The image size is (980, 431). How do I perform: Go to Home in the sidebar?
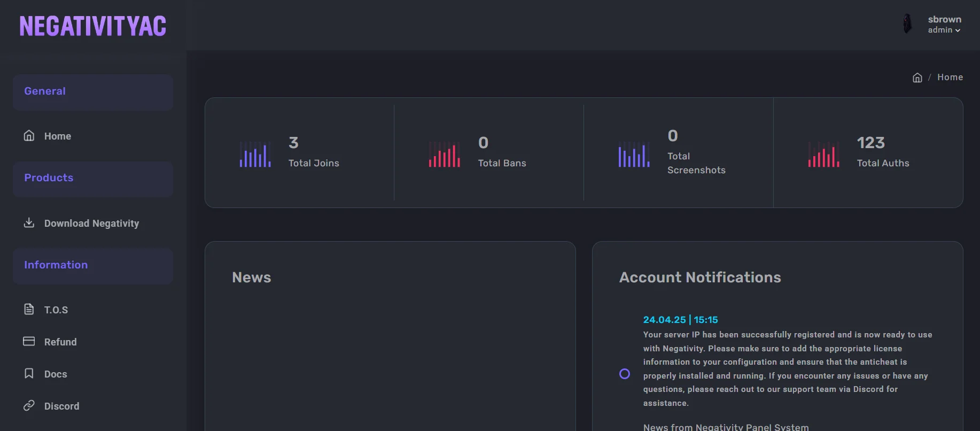[x=58, y=136]
